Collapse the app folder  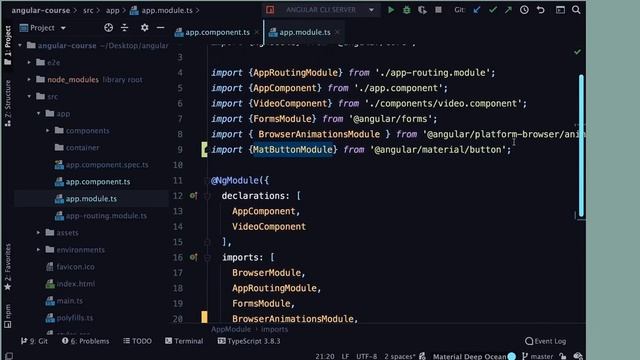[x=38, y=113]
